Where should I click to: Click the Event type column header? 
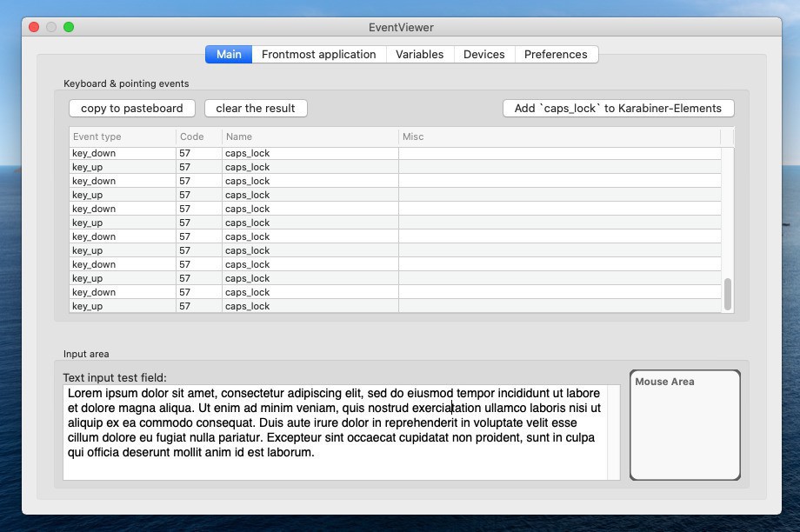click(122, 136)
